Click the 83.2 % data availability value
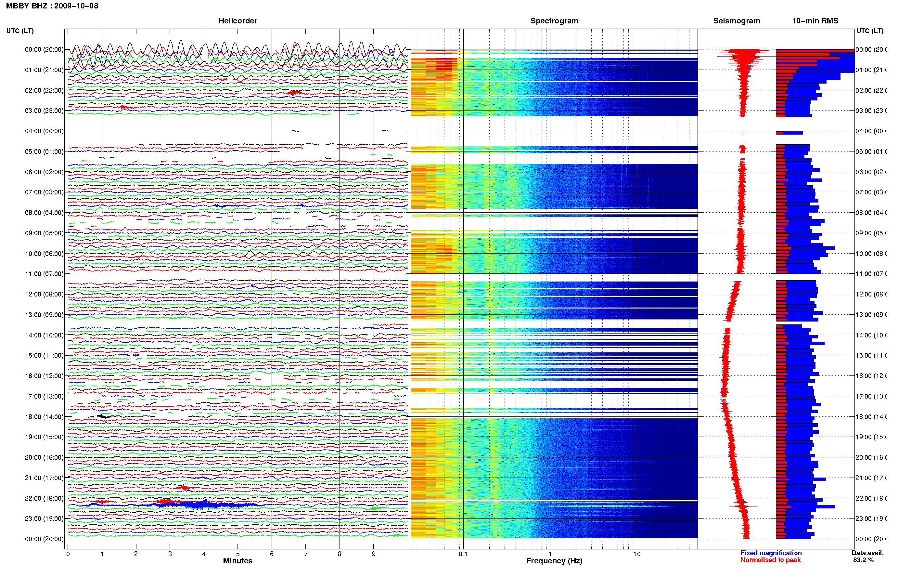924x578 pixels. coord(863,560)
